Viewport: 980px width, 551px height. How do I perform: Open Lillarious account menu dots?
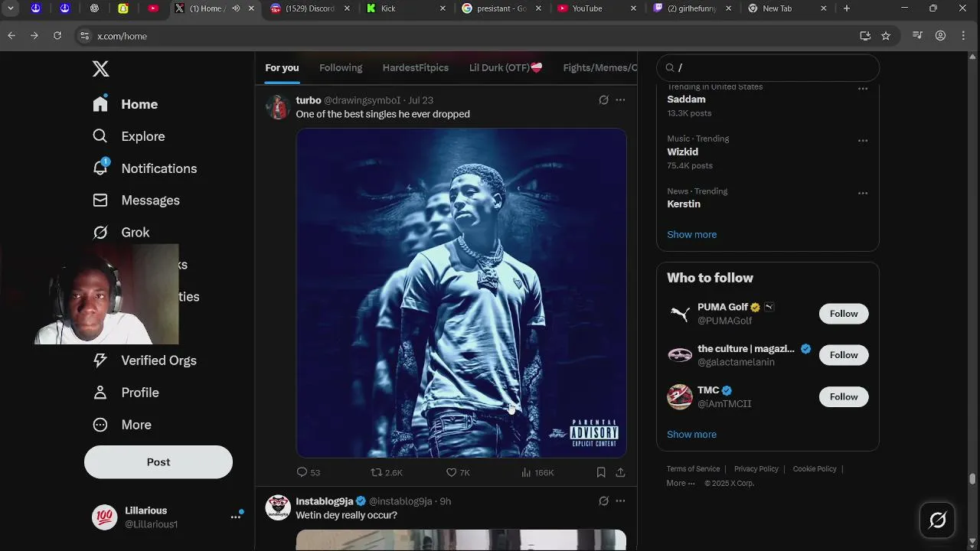[x=236, y=517]
